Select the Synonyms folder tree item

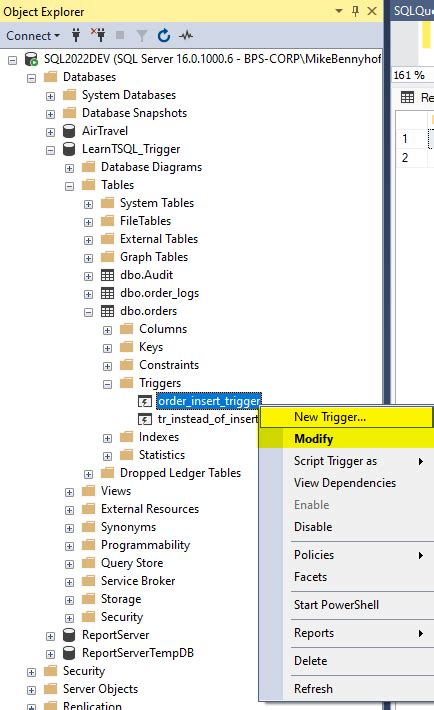[x=128, y=527]
